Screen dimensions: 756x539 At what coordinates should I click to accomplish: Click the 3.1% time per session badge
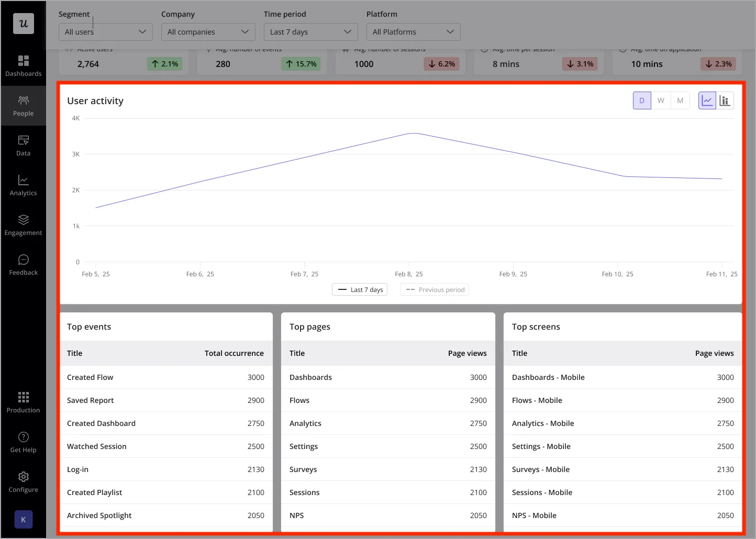[x=580, y=64]
